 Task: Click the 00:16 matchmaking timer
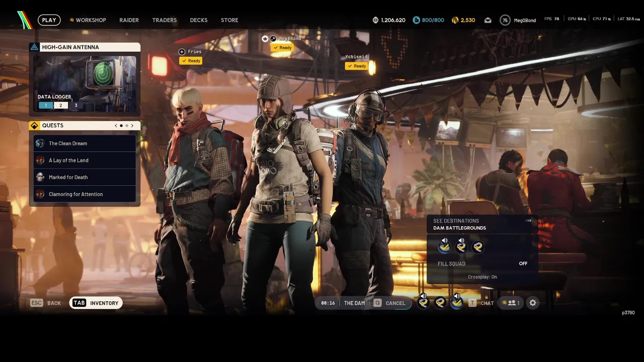[328, 303]
